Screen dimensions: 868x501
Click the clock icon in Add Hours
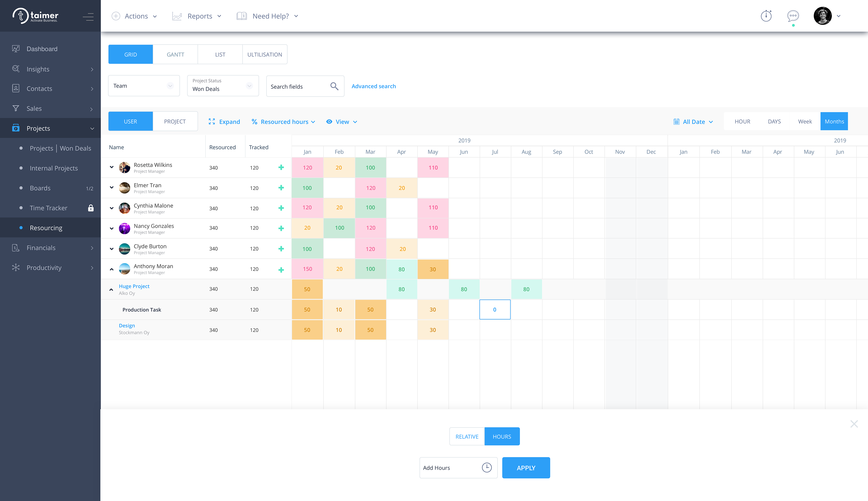click(487, 468)
